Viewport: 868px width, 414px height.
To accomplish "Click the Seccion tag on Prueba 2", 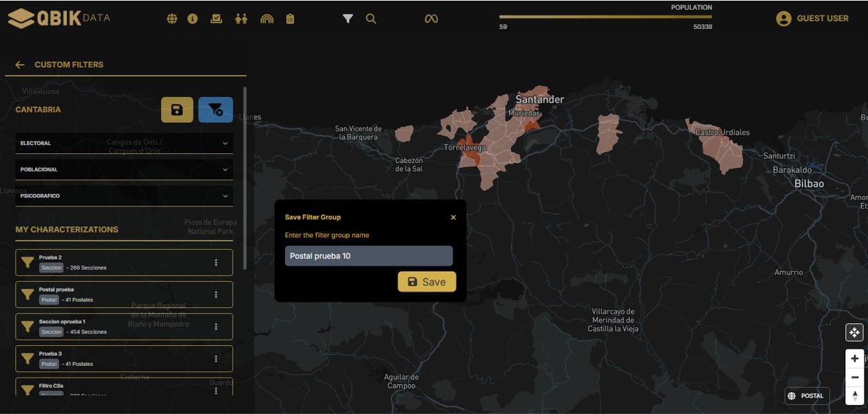I will [x=52, y=268].
